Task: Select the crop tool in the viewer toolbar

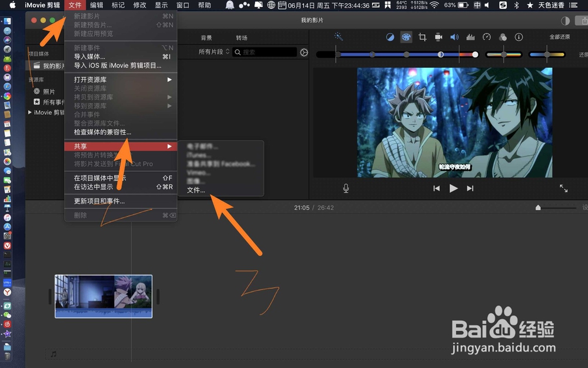Action: coord(422,37)
